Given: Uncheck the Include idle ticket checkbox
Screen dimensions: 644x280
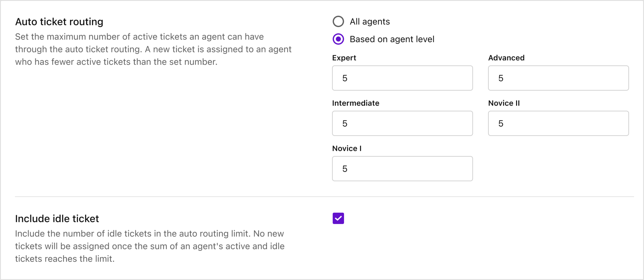Looking at the screenshot, I should (x=338, y=218).
